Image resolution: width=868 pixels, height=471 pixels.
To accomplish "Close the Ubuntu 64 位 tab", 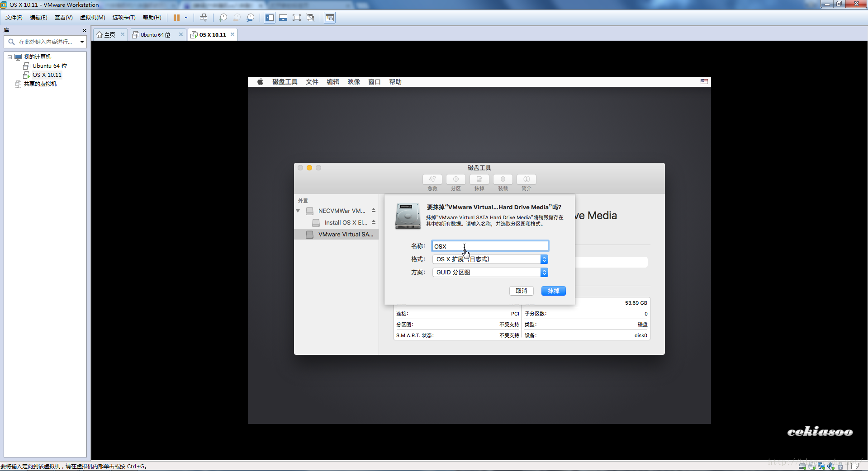I will click(x=181, y=34).
